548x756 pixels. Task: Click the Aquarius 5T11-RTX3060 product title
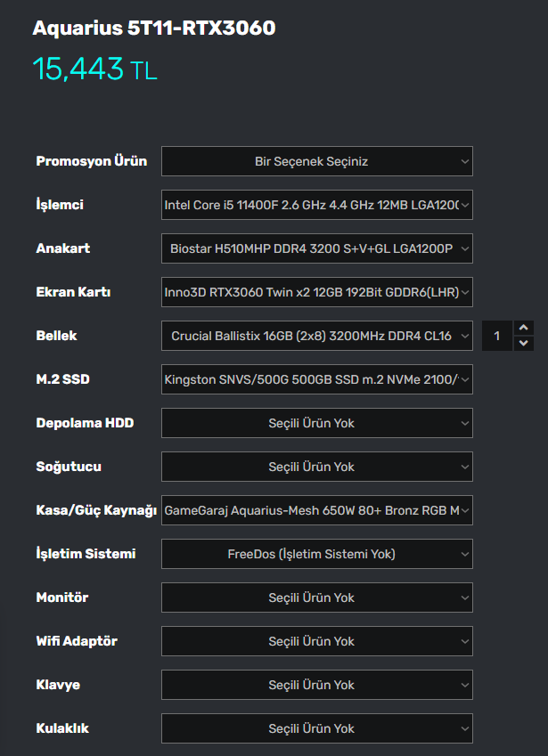point(154,28)
